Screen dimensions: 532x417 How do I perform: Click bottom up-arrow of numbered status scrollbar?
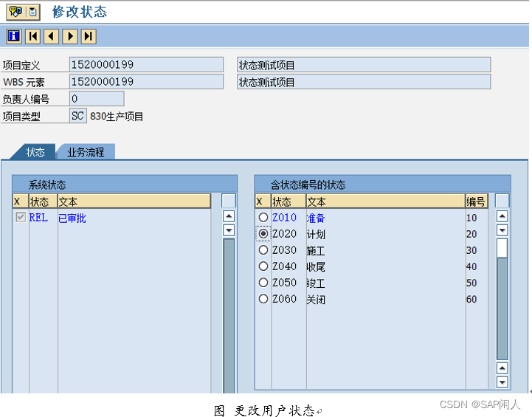(502, 368)
